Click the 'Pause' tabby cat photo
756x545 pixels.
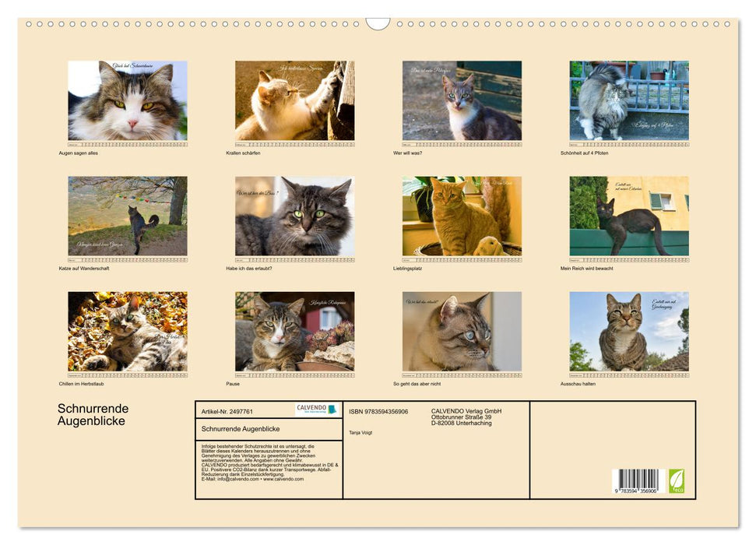click(294, 331)
